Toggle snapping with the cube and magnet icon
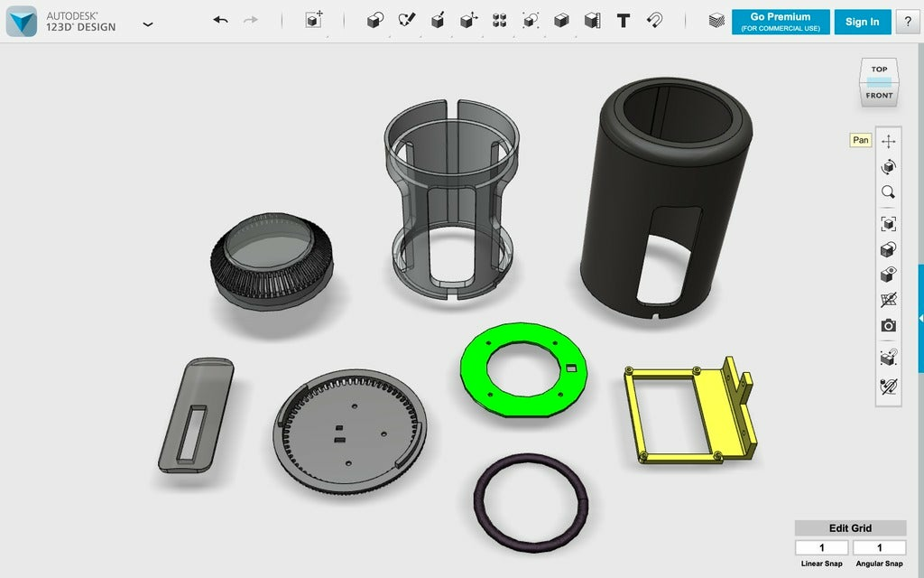Image resolution: width=924 pixels, height=578 pixels. coord(889,358)
